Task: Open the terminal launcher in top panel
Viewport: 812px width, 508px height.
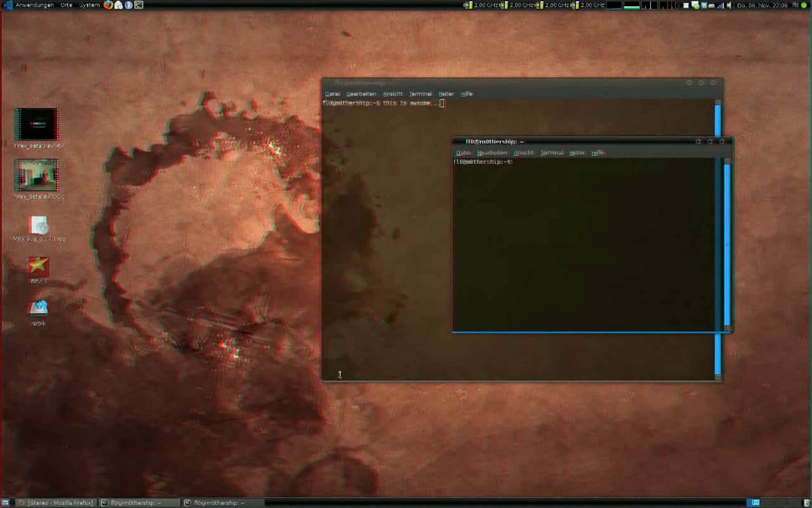Action: (x=139, y=5)
